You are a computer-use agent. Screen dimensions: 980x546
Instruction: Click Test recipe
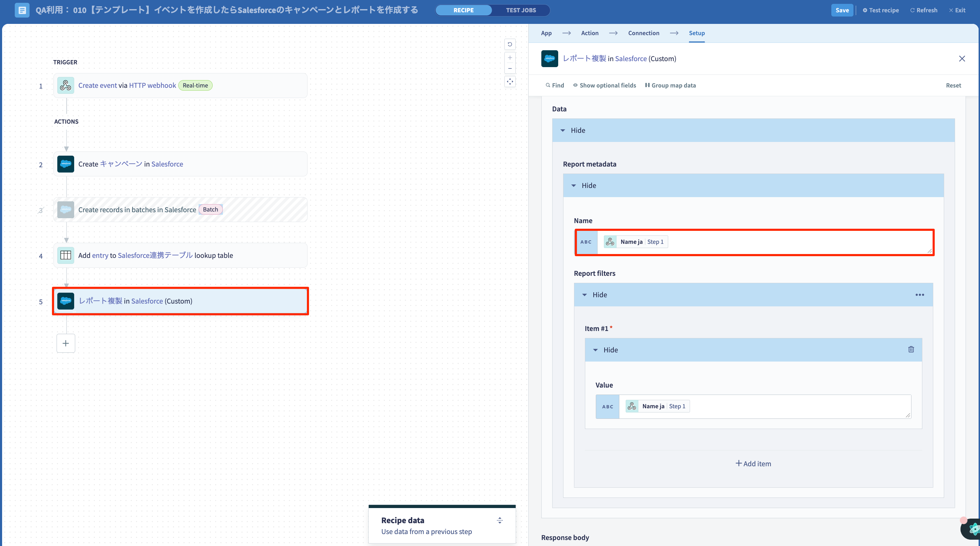[x=880, y=10]
